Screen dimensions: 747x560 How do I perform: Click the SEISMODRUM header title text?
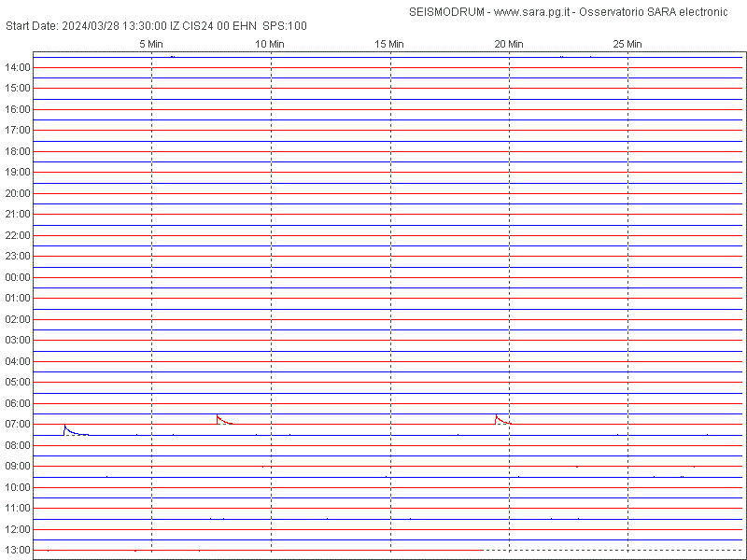569,12
